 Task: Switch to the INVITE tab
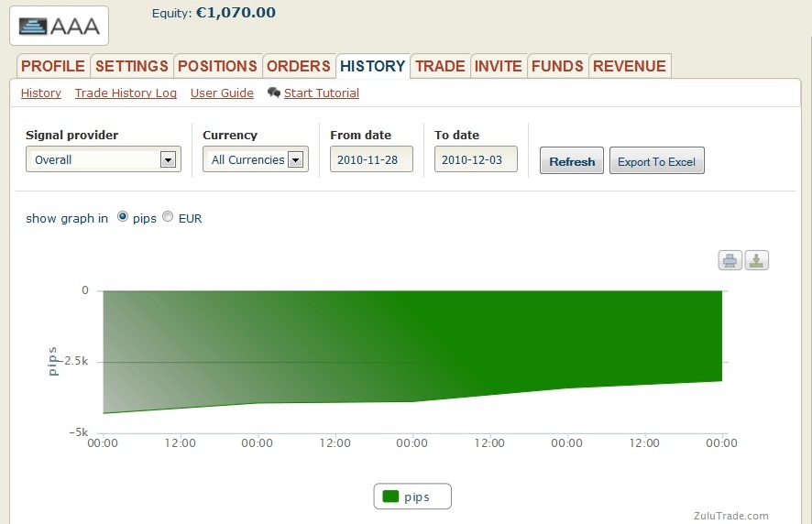[x=499, y=66]
